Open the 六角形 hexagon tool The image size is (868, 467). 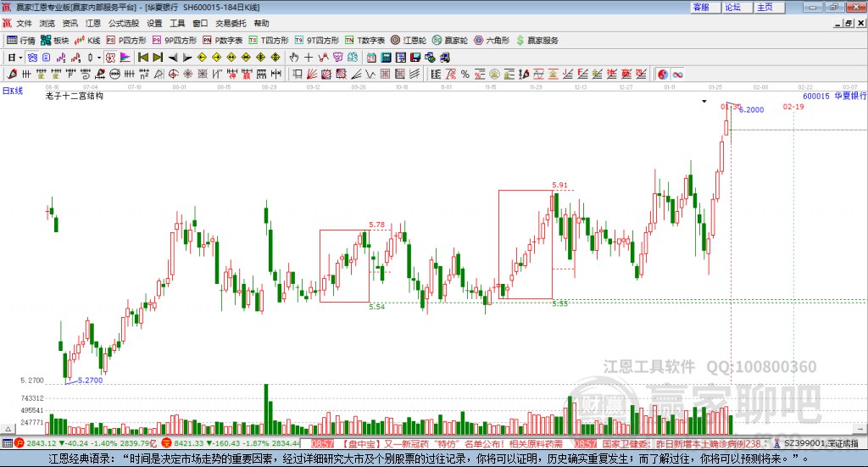492,41
